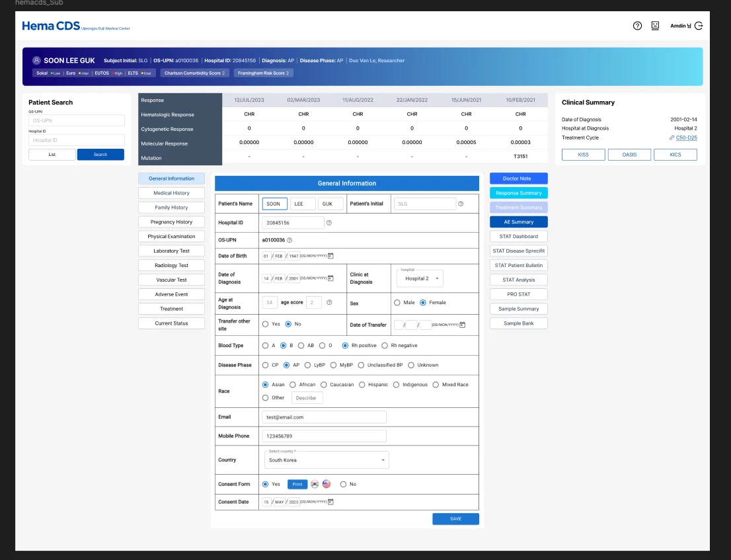The height and width of the screenshot is (560, 731).
Task: Select the Male sex radio button
Action: click(x=397, y=303)
